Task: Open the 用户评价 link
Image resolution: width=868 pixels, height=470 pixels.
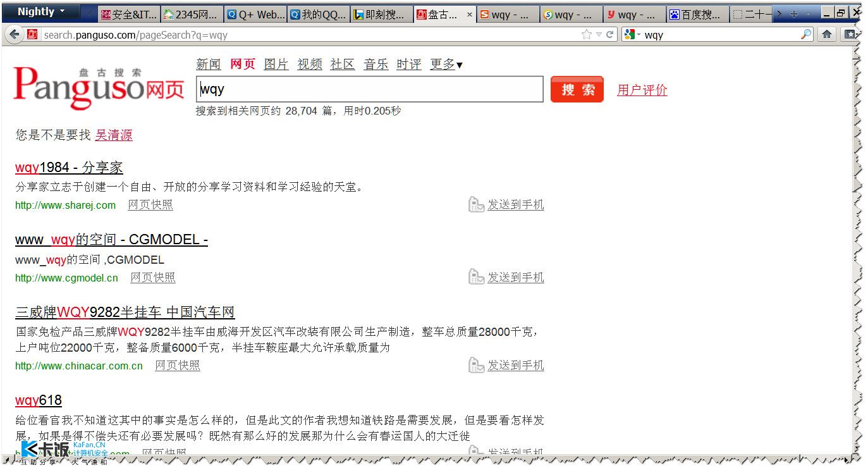Action: [642, 90]
